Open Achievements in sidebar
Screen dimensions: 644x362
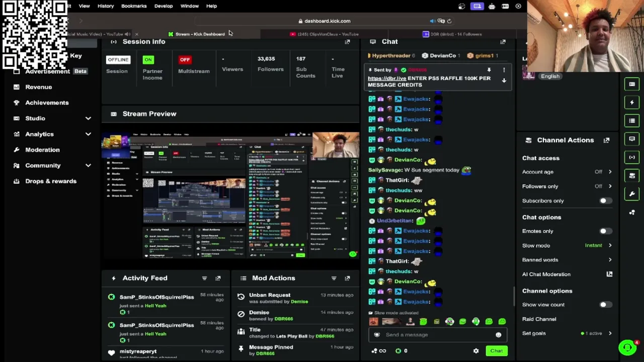(47, 103)
